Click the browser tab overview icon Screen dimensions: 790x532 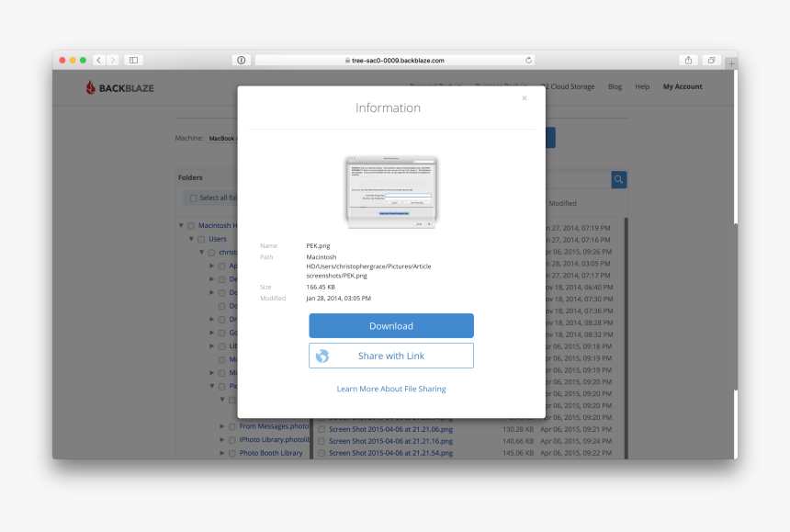point(711,59)
